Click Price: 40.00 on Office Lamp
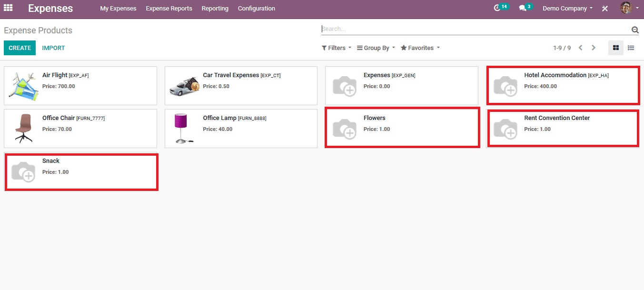644x290 pixels. tap(218, 129)
